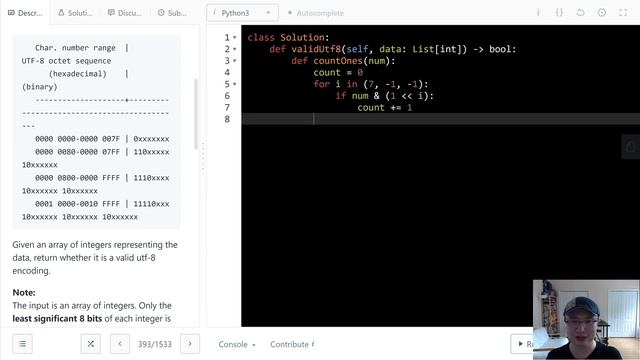Open the problem list icon button
The width and height of the screenshot is (640, 360).
point(22,344)
